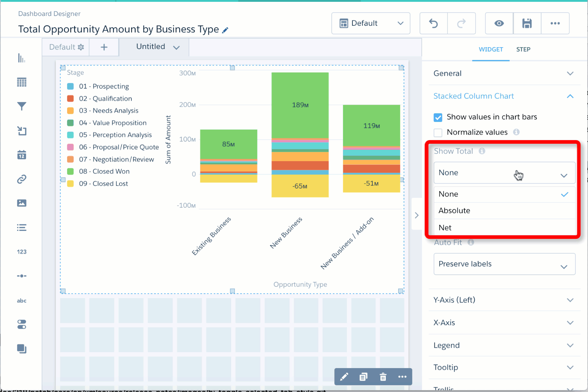Add a link widget
588x392 pixels.
point(22,179)
